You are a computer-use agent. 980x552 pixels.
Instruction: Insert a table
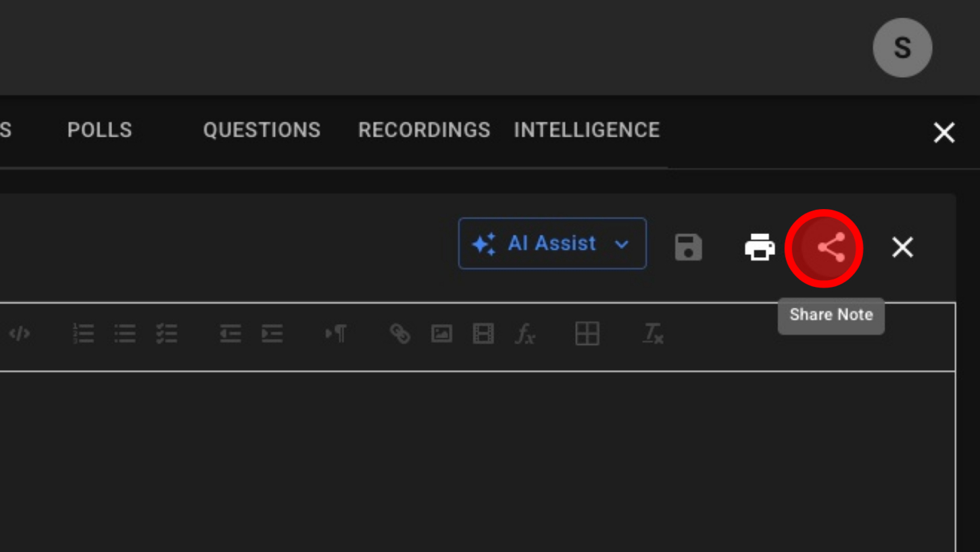(587, 333)
